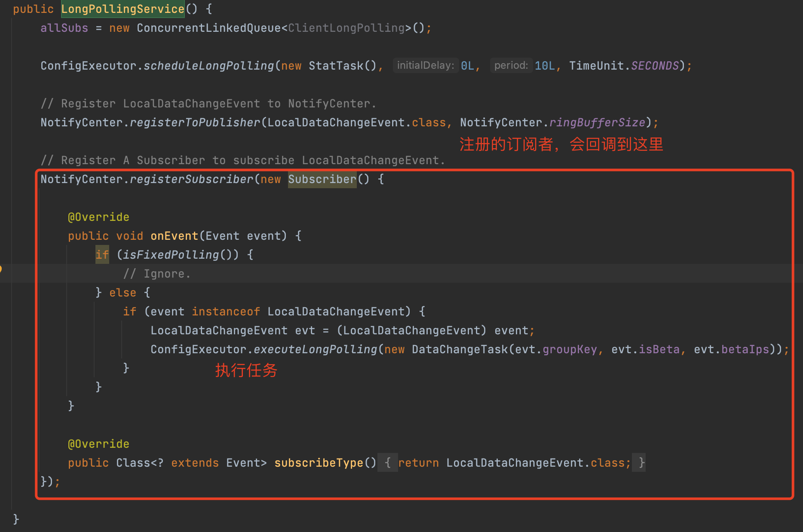The height and width of the screenshot is (532, 803).
Task: Click the 0L initial delay value
Action: tap(468, 66)
